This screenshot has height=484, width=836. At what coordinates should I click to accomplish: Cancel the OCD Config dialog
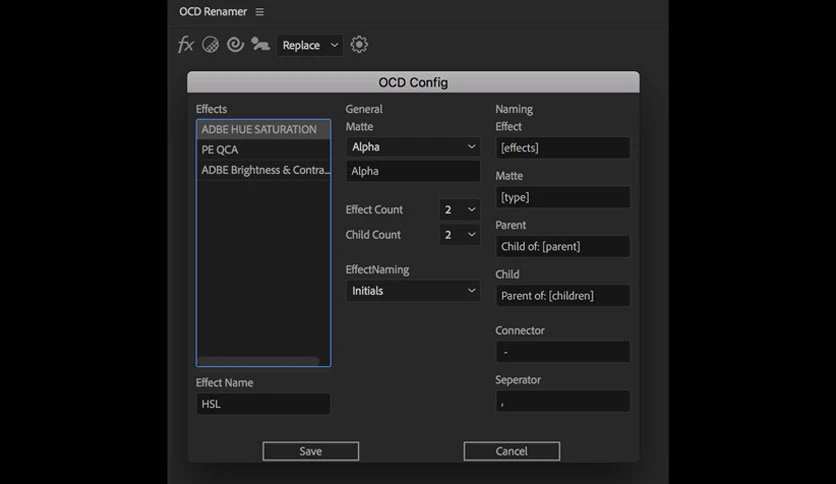click(x=512, y=451)
